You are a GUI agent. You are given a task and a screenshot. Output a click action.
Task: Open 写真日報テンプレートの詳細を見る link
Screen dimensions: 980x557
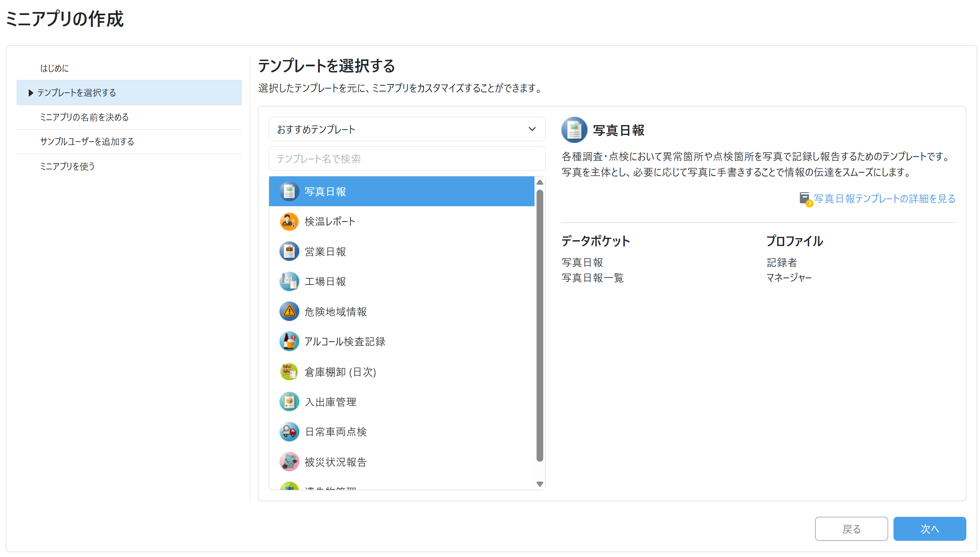click(x=884, y=199)
